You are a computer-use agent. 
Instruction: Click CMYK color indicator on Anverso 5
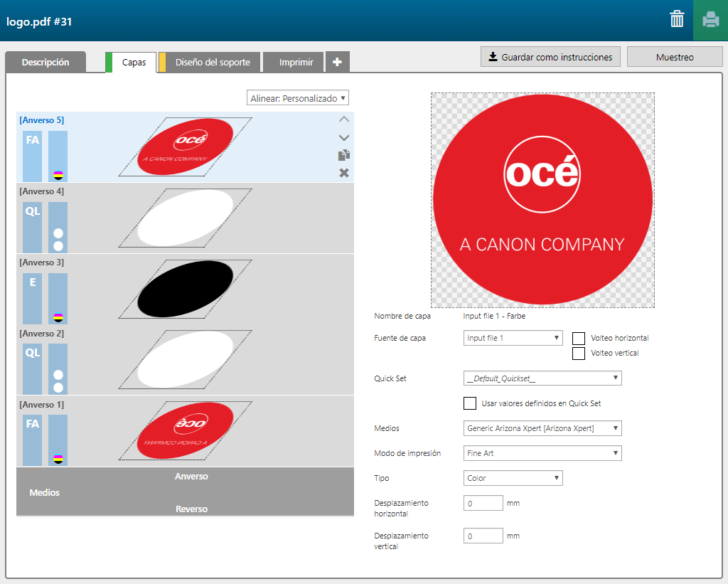(58, 175)
